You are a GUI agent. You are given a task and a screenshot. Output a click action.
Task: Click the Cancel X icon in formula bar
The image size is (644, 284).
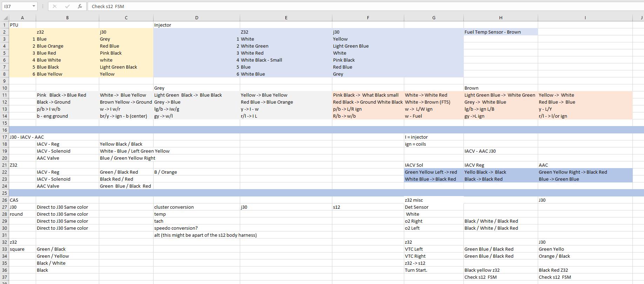[x=55, y=6]
